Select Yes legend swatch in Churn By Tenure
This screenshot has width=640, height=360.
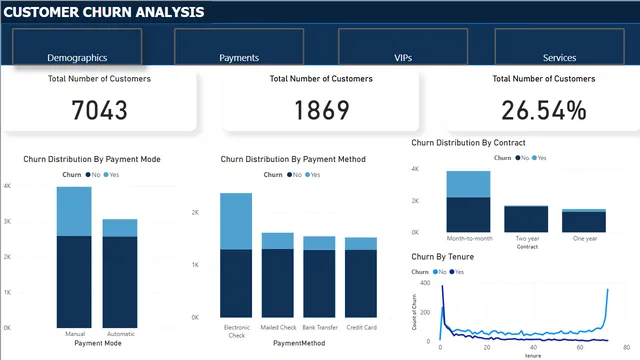[452, 272]
